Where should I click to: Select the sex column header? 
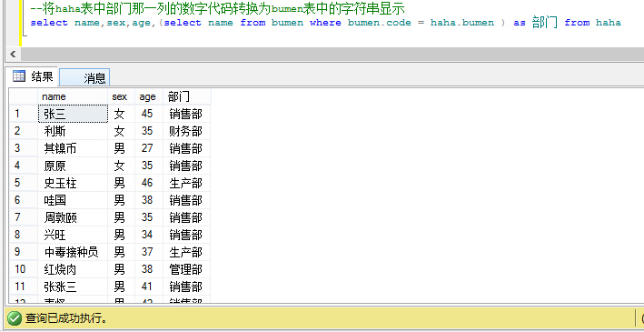click(x=121, y=96)
